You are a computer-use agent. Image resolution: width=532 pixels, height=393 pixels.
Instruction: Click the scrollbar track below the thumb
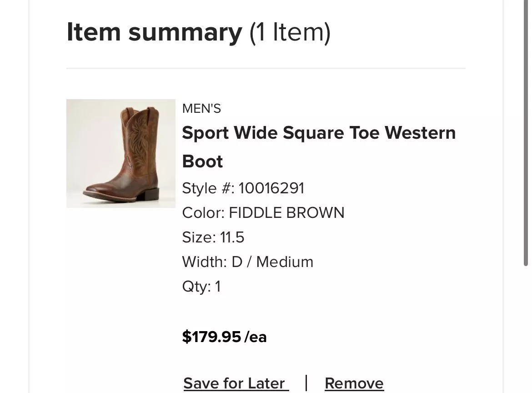pyautogui.click(x=526, y=327)
